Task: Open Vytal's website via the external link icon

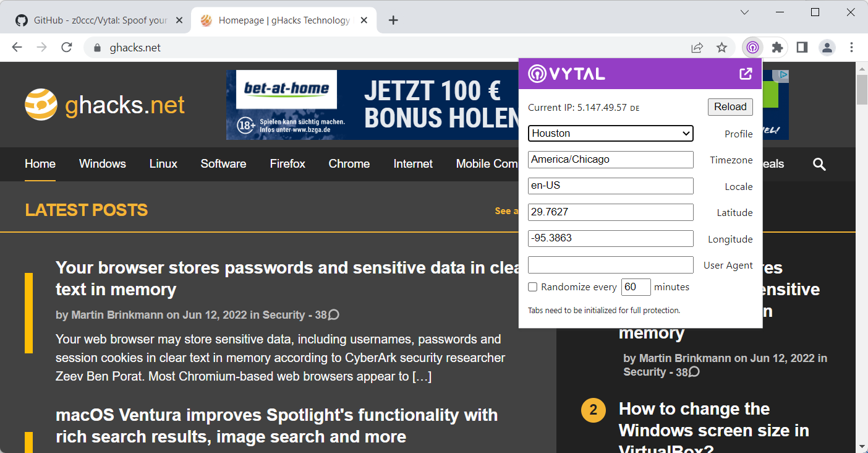Action: (744, 73)
